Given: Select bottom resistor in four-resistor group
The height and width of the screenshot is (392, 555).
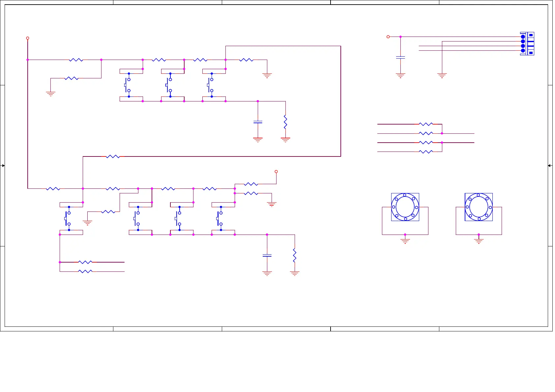Looking at the screenshot, I should pos(426,152).
